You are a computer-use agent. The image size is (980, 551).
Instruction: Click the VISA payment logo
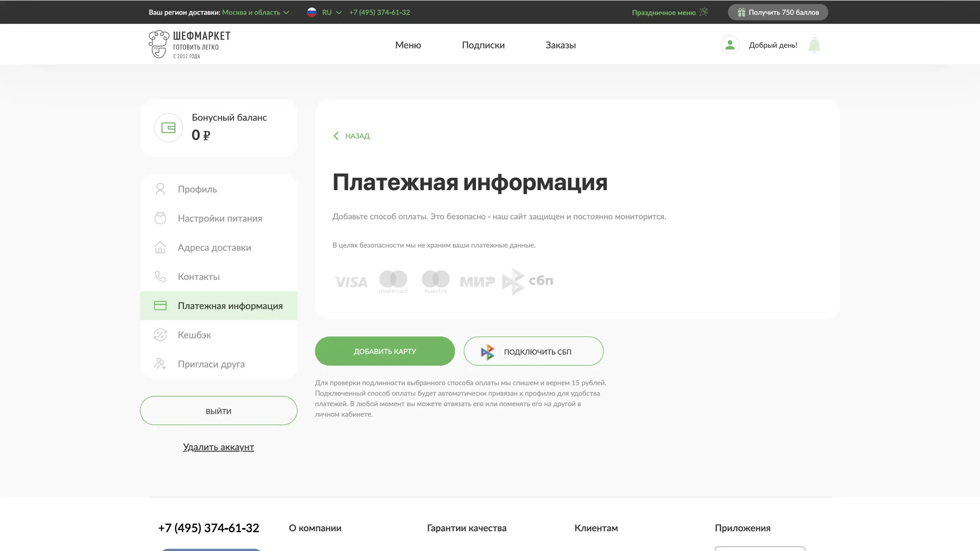[x=350, y=282]
